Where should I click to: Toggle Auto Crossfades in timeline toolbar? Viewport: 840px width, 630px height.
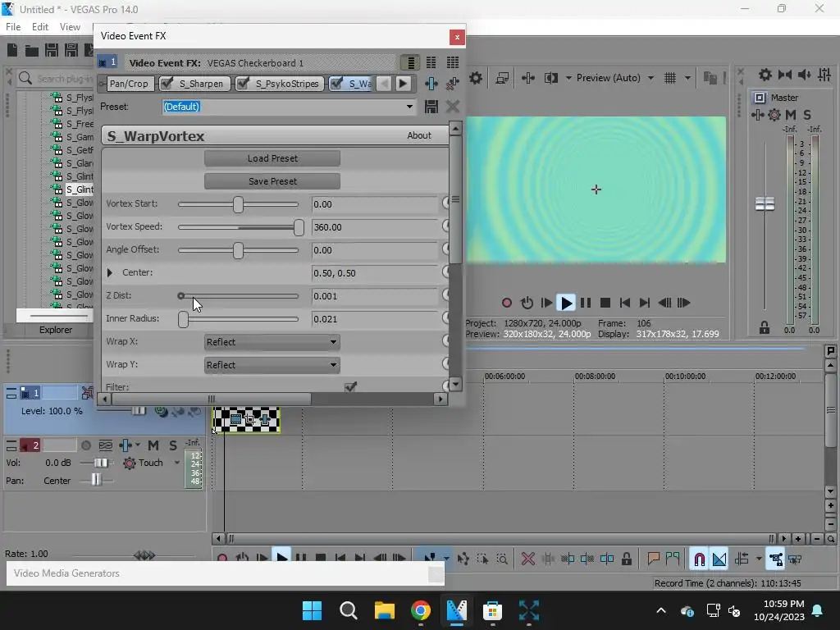click(x=719, y=559)
